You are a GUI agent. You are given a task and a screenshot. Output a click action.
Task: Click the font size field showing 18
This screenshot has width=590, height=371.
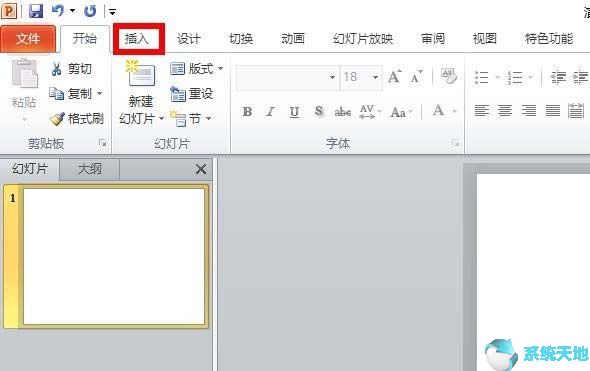(355, 77)
